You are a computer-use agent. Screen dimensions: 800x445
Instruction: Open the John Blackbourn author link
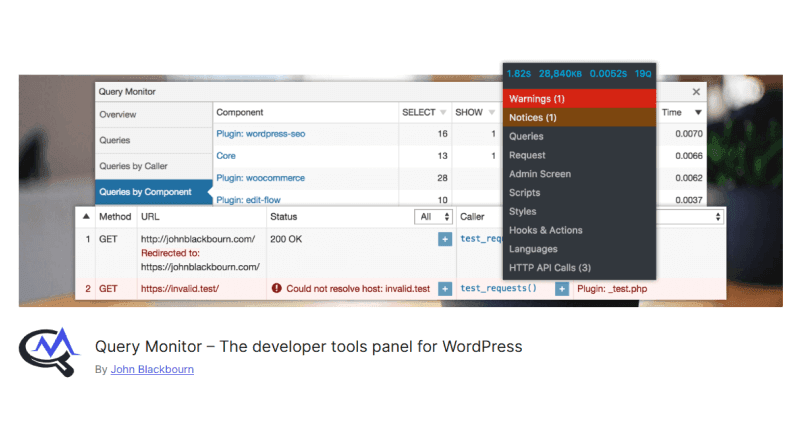click(152, 369)
